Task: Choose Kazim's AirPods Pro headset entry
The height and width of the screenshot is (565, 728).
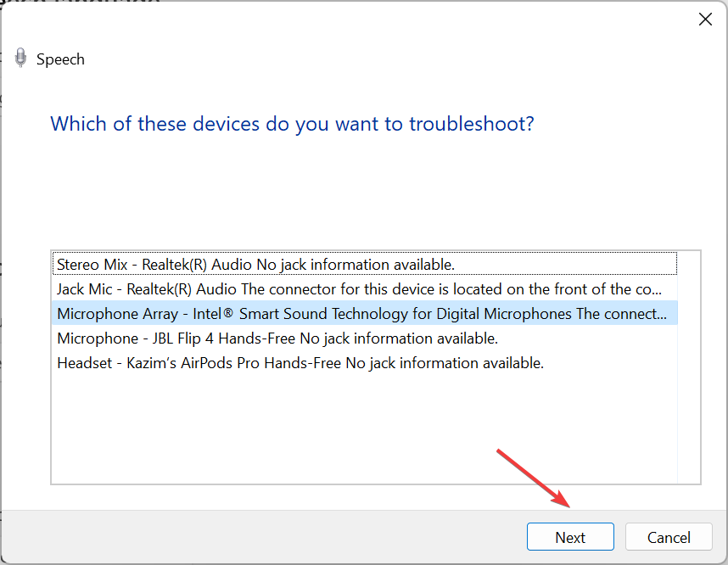Action: click(365, 363)
